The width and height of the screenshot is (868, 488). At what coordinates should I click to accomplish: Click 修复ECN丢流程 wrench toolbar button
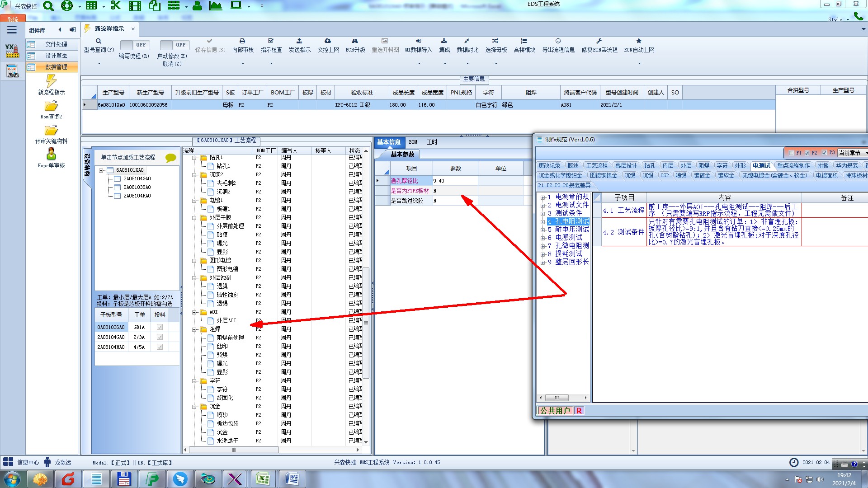coord(599,46)
